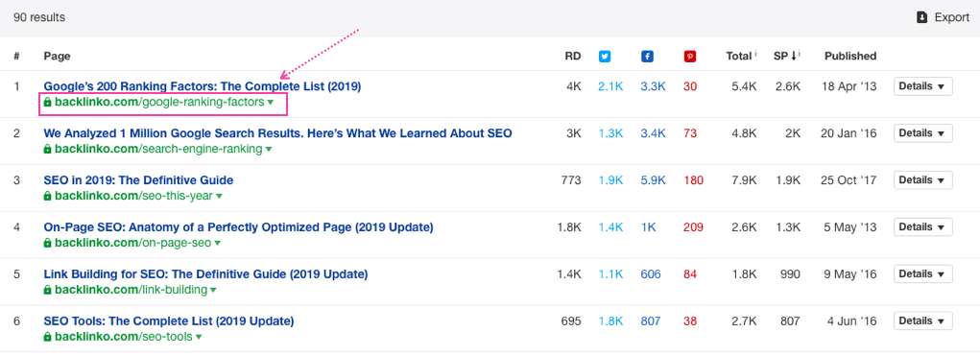Open Details dropdown for On-Page SEO row

tap(922, 226)
